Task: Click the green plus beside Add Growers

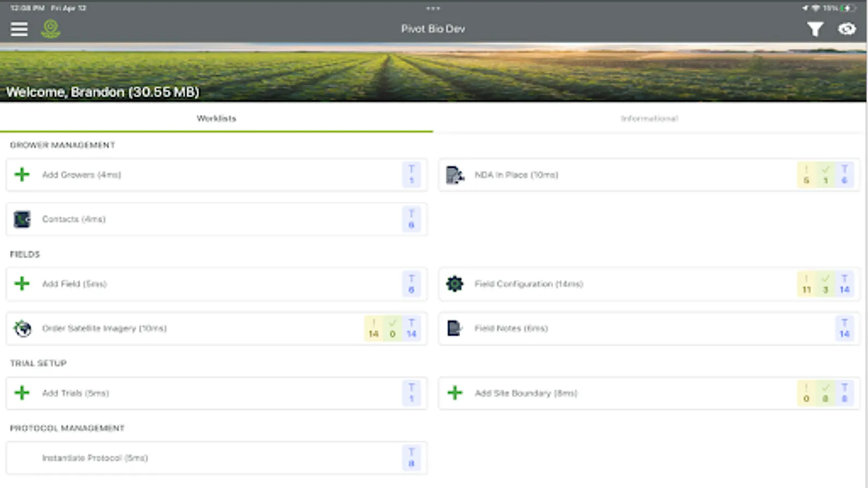Action: click(x=21, y=175)
